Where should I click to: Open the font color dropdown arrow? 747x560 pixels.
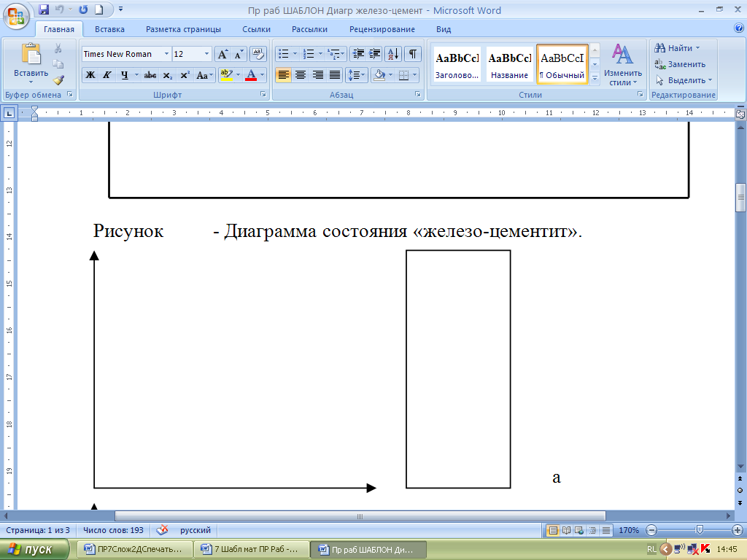[x=262, y=75]
